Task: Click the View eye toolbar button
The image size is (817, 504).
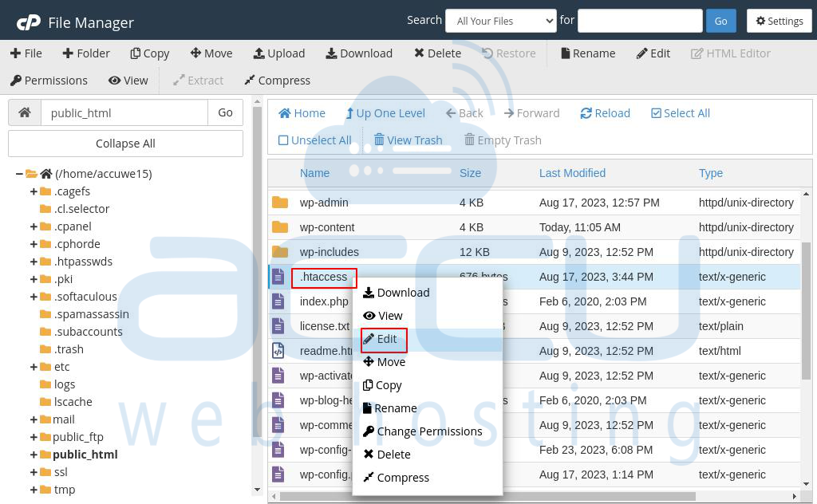Action: [128, 81]
